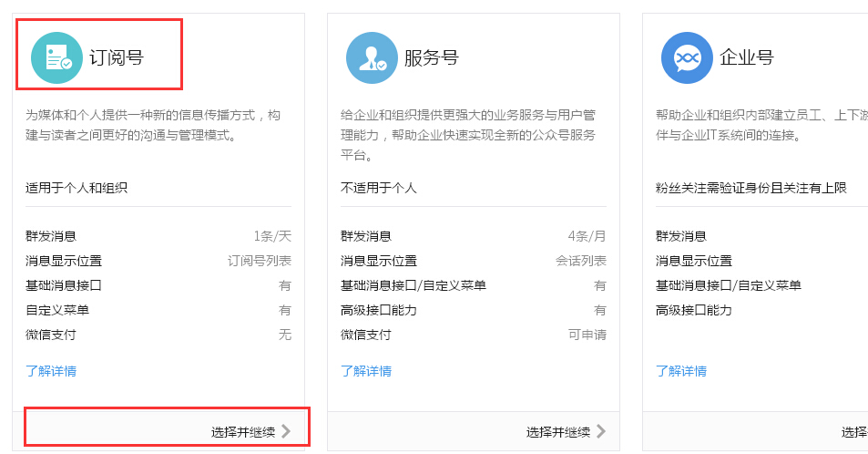Click 群发消息 label in 订阅号 card
The image size is (868, 454).
[51, 236]
